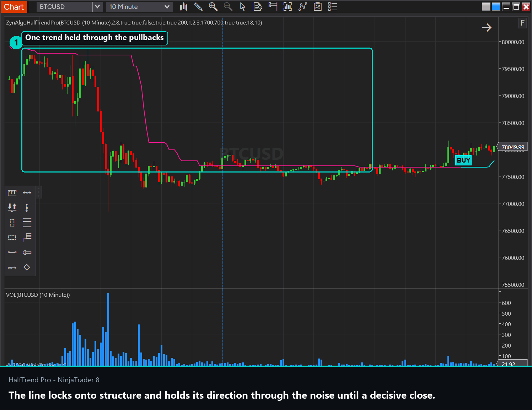Select the line segment drawing tool
Screen dimensions: 532x410
pyautogui.click(x=12, y=252)
